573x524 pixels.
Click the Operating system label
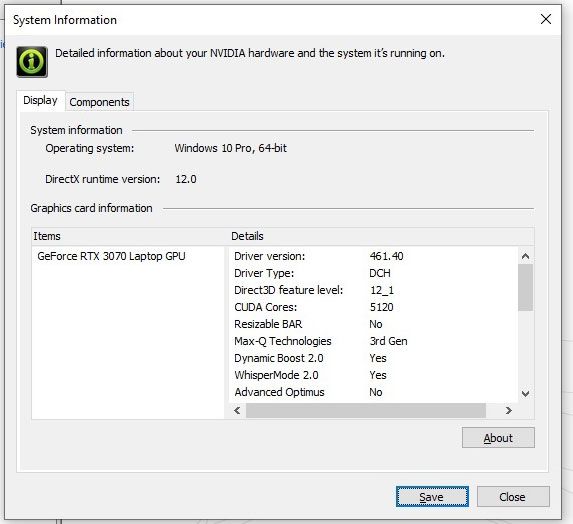pyautogui.click(x=90, y=148)
